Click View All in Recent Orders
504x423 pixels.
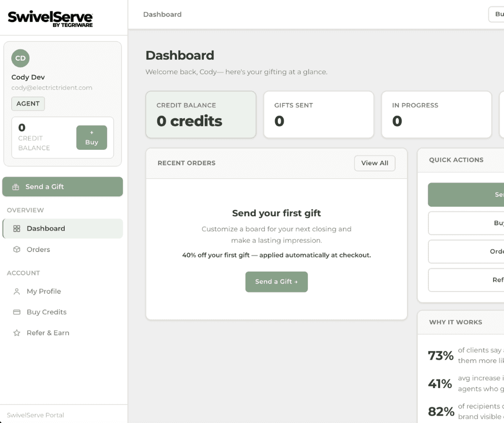click(x=375, y=163)
